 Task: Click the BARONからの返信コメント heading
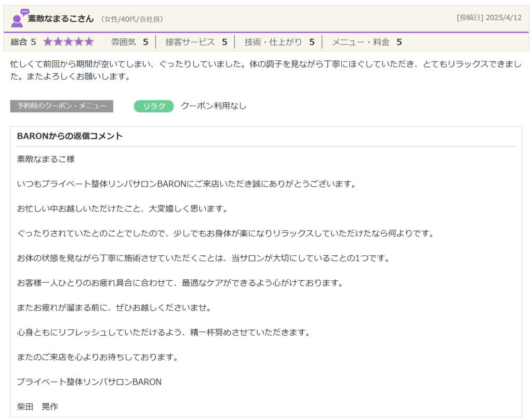coord(70,136)
